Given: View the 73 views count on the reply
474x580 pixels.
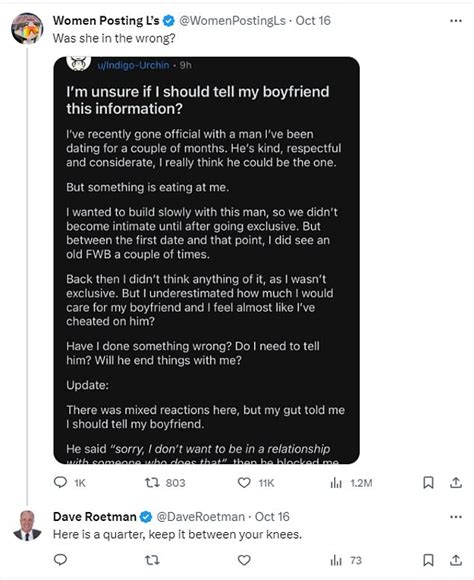Looking at the screenshot, I should click(x=346, y=560).
